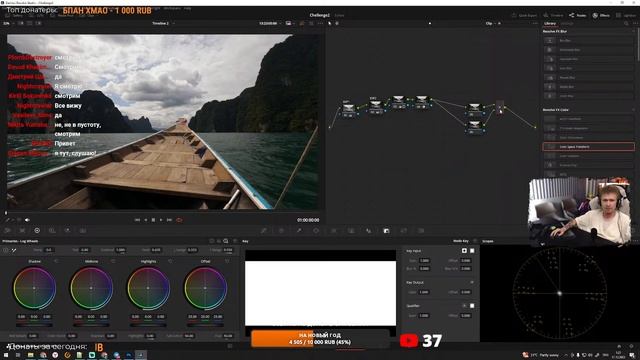Open the Color Warper palette
Screen dimensions: 640x360
[x=281, y=231]
